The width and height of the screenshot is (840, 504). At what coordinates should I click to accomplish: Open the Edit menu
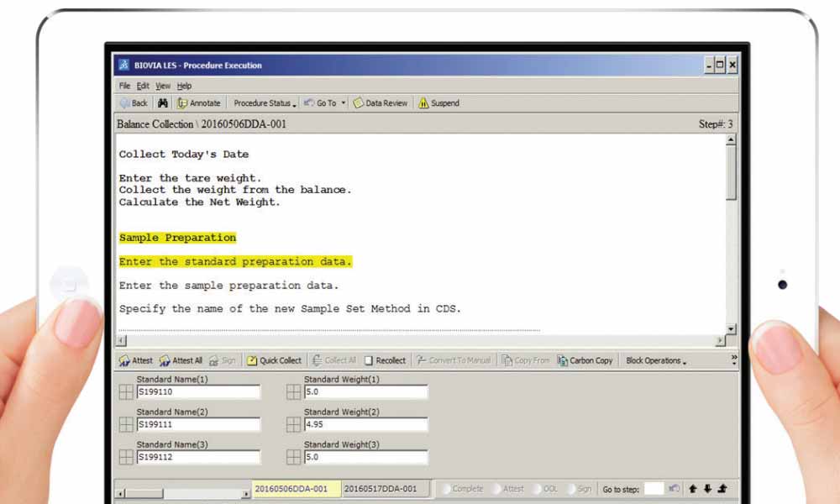143,86
